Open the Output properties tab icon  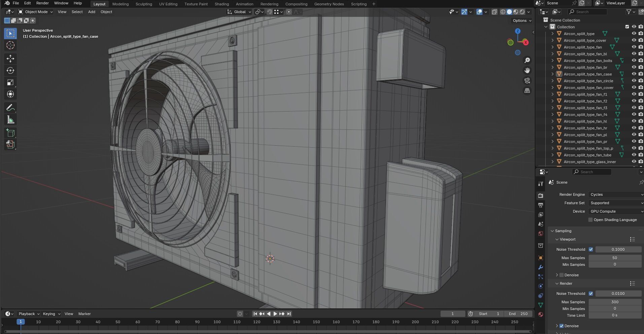click(541, 205)
